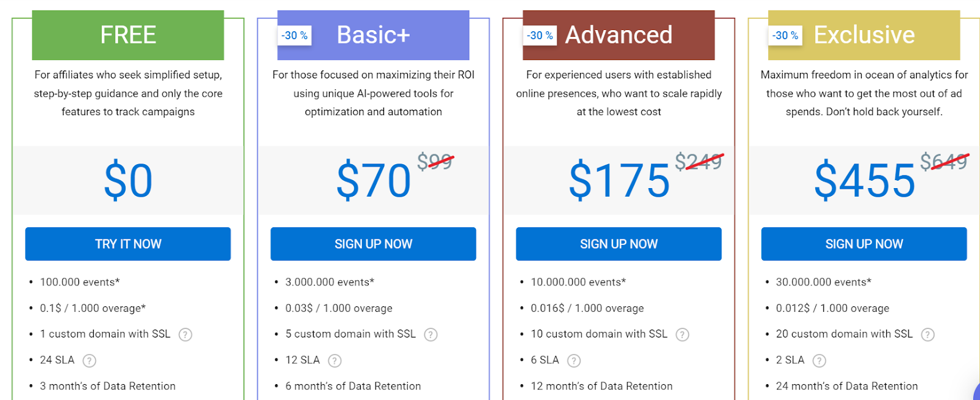
Task: Click the crossed-out $649 price
Action: pyautogui.click(x=944, y=162)
